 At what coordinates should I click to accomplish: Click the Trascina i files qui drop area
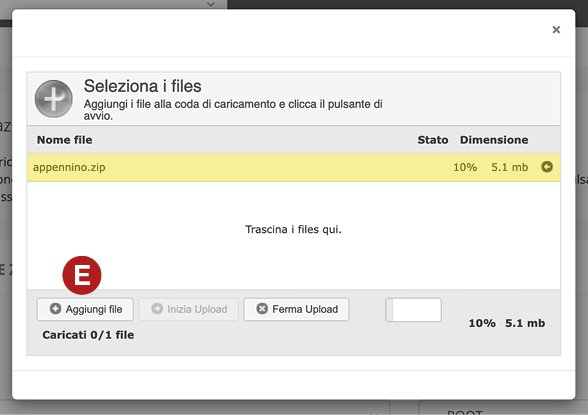coord(293,229)
